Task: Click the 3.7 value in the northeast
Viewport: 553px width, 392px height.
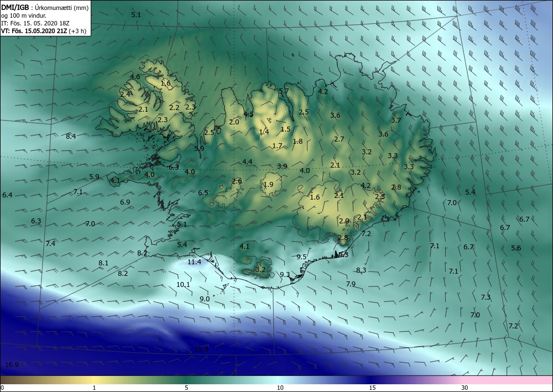Action: [396, 120]
